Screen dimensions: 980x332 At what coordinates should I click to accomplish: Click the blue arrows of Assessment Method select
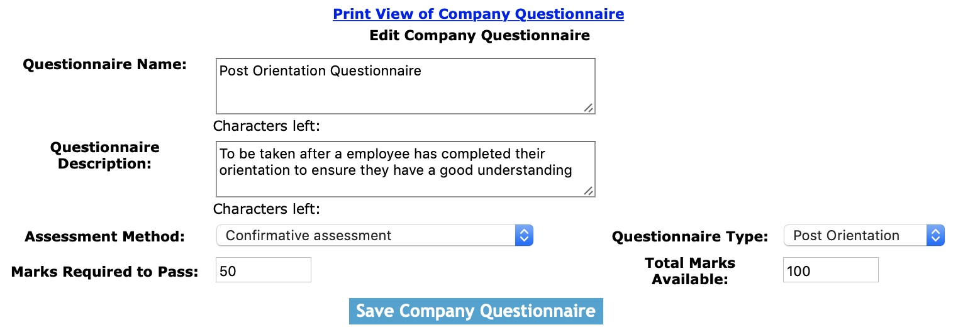(524, 236)
